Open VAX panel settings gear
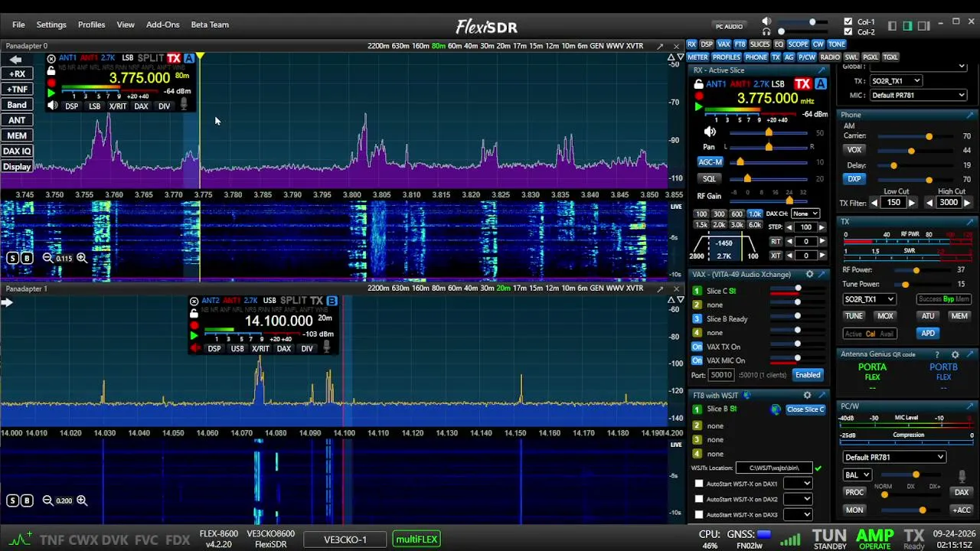Viewport: 980px width, 551px height. coord(809,274)
